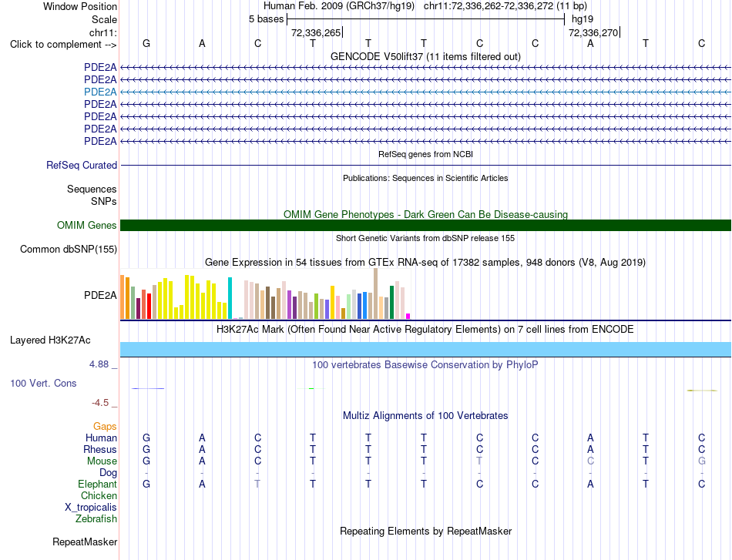Open the 100 Vert. Cons track label
The height and width of the screenshot is (560, 732).
click(43, 383)
